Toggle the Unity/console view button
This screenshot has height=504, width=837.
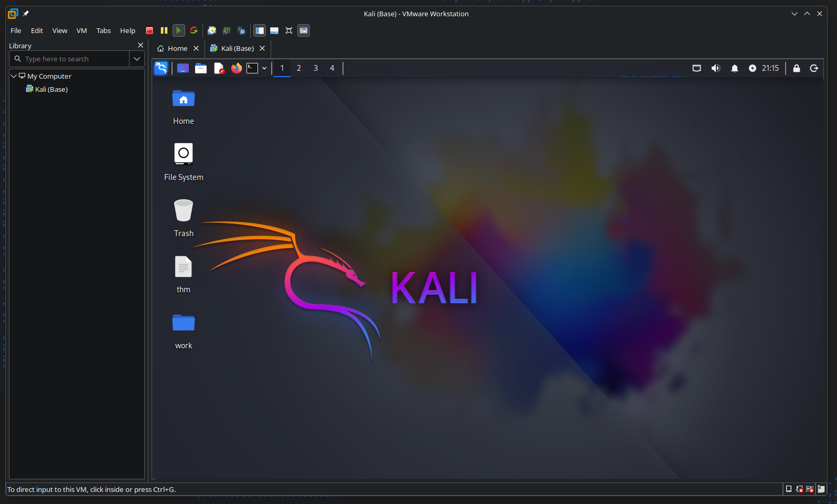(x=304, y=30)
